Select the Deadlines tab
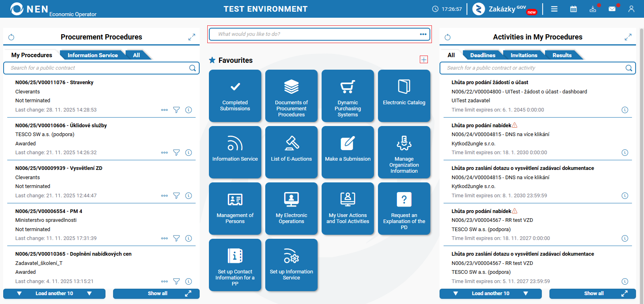 (483, 55)
